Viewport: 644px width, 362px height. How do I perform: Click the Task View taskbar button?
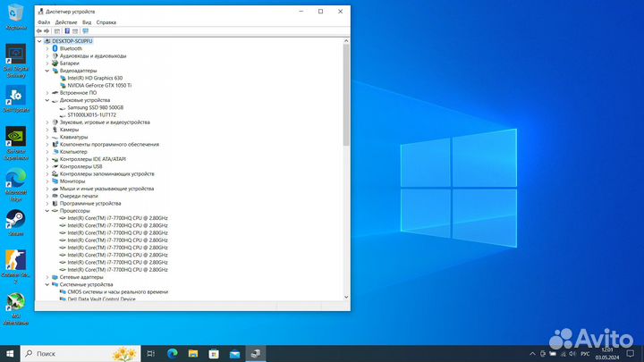pos(151,353)
